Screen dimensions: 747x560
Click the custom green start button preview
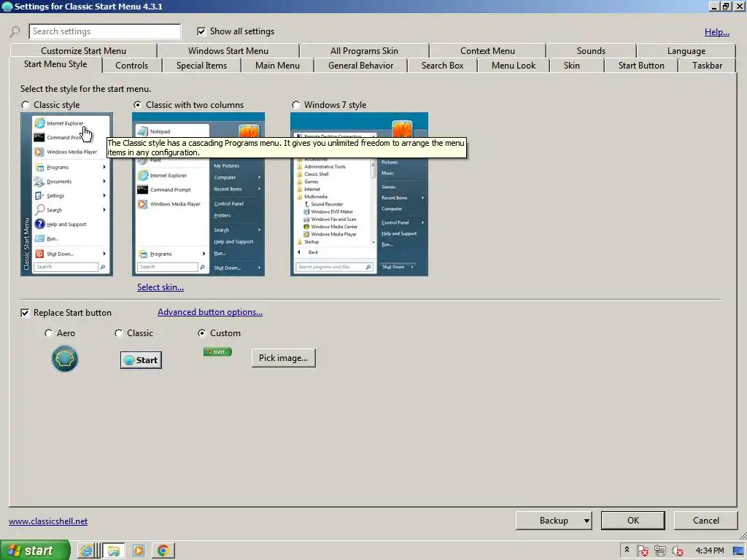[x=217, y=352]
